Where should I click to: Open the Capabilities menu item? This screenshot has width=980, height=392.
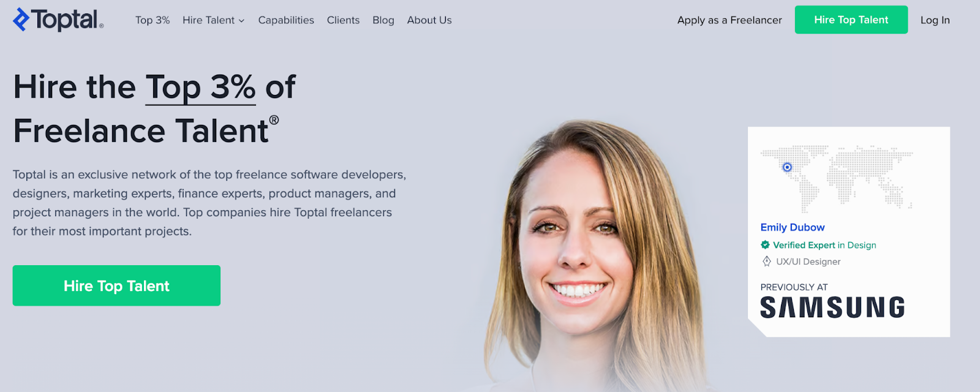click(x=286, y=20)
